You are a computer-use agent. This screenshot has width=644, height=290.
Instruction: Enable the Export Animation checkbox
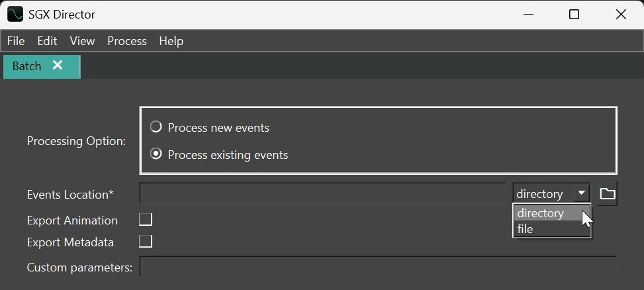tap(146, 220)
